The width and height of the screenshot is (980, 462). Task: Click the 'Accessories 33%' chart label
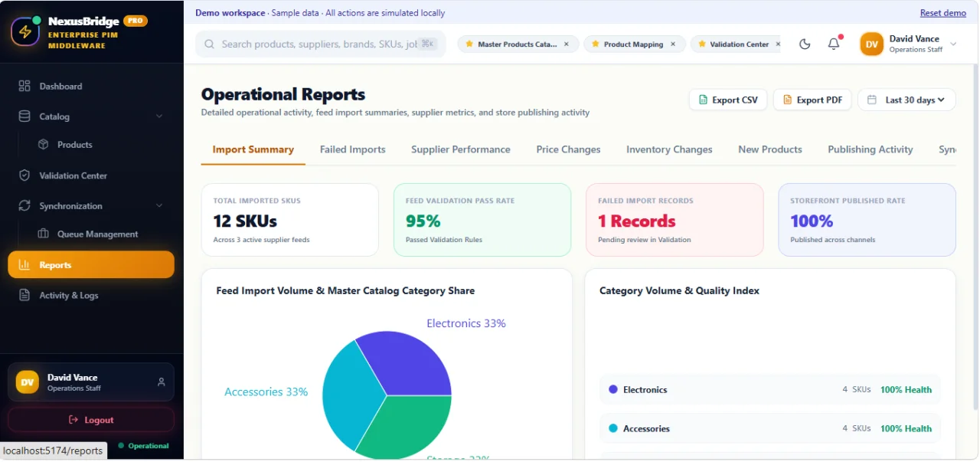[x=266, y=392]
